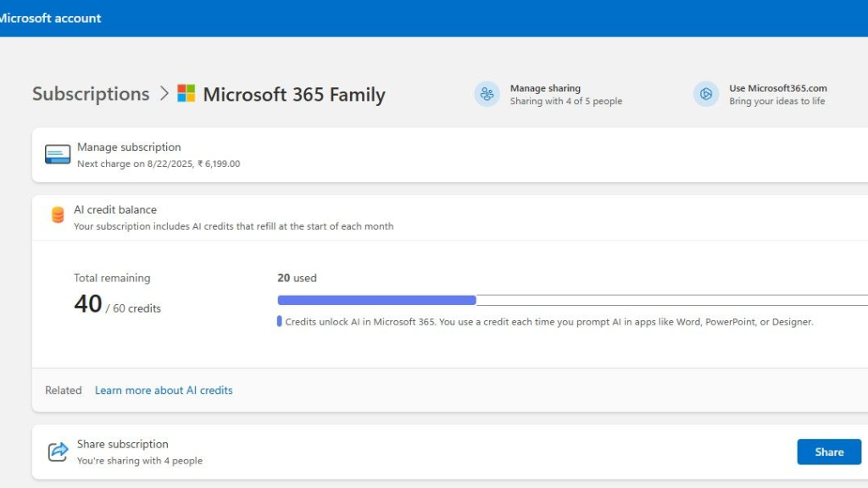This screenshot has height=488, width=868.
Task: Click the Microsoft four-color logo
Action: [x=186, y=93]
